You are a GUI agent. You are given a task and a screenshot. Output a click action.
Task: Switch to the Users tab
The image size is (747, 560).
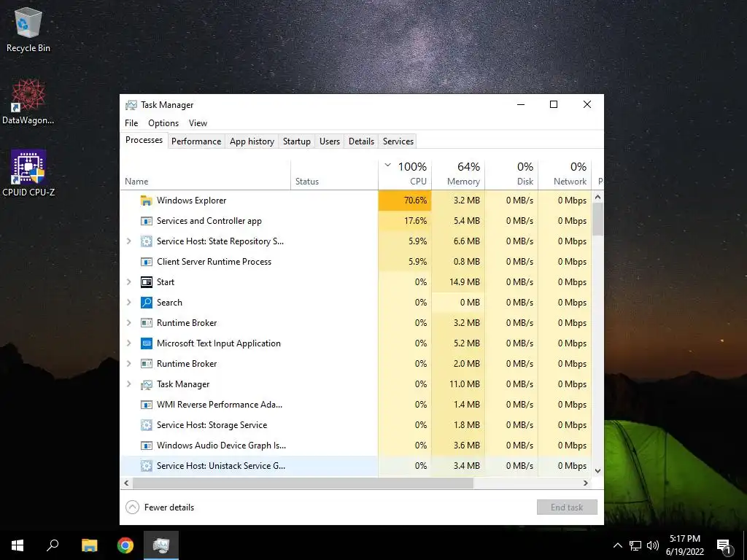330,141
